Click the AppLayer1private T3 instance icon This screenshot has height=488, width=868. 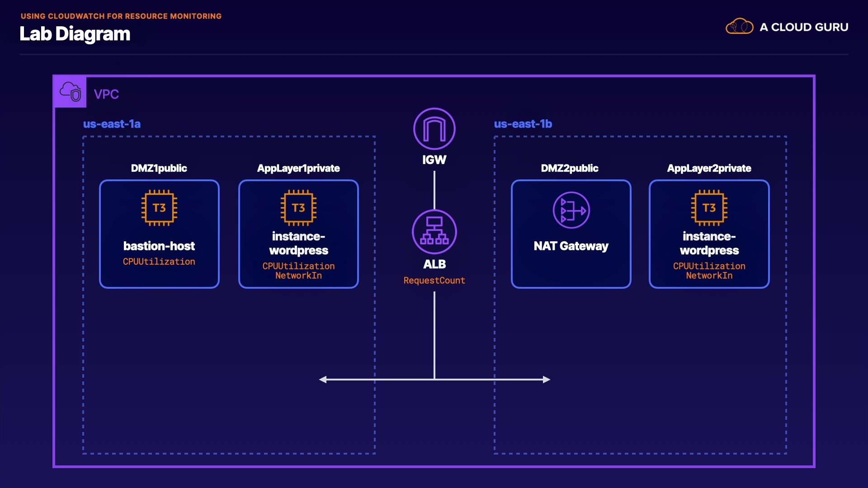click(x=298, y=208)
